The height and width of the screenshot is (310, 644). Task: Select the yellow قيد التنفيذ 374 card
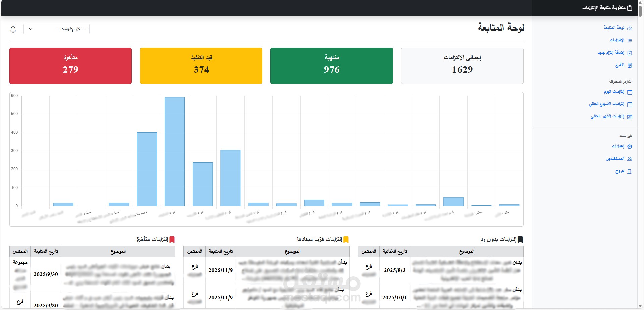click(x=201, y=66)
